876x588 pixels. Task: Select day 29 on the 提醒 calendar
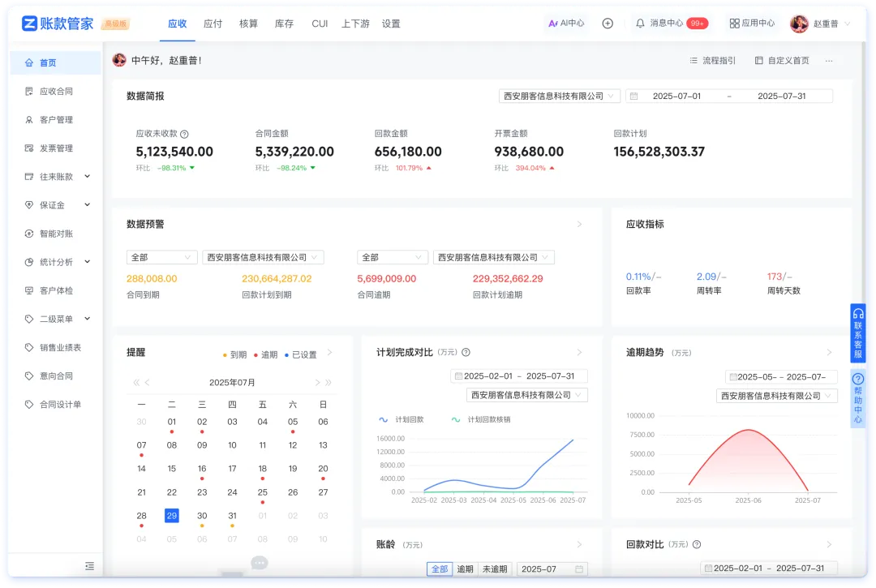[171, 515]
